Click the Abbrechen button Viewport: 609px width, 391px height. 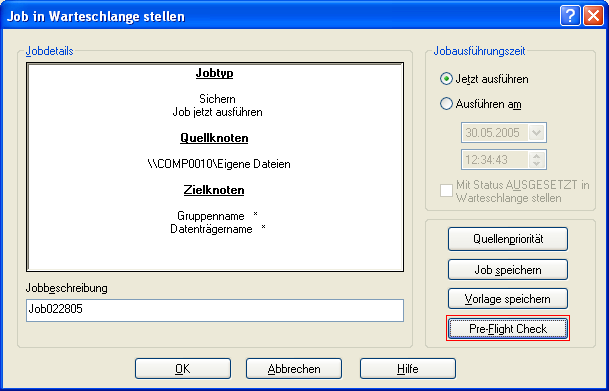[x=294, y=368]
